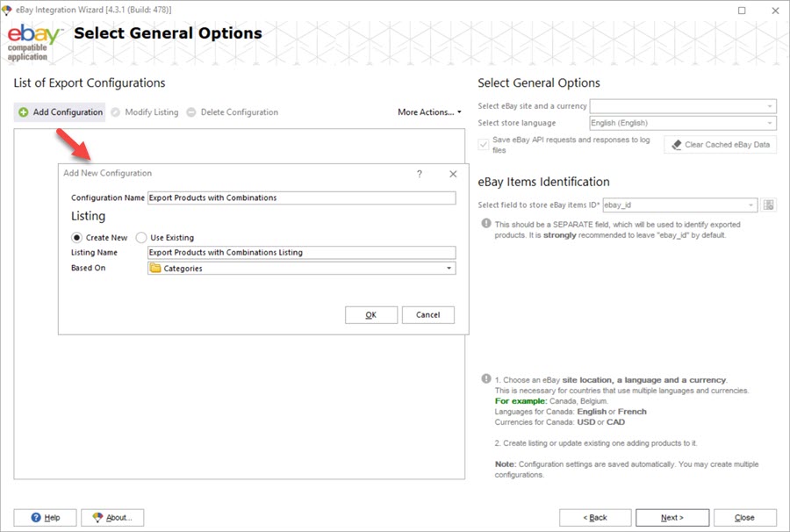Image resolution: width=790 pixels, height=532 pixels.
Task: Maximize the eBay Integration Wizard window
Action: click(x=742, y=10)
